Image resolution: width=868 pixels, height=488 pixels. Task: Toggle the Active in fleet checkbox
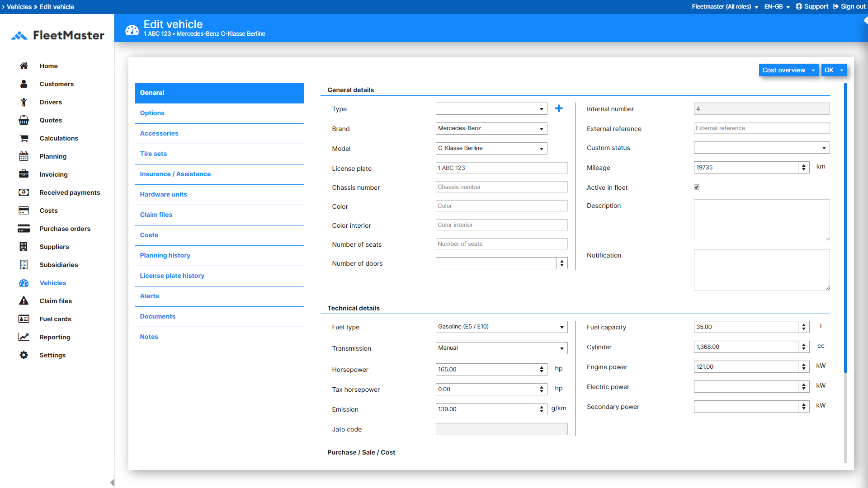tap(697, 187)
